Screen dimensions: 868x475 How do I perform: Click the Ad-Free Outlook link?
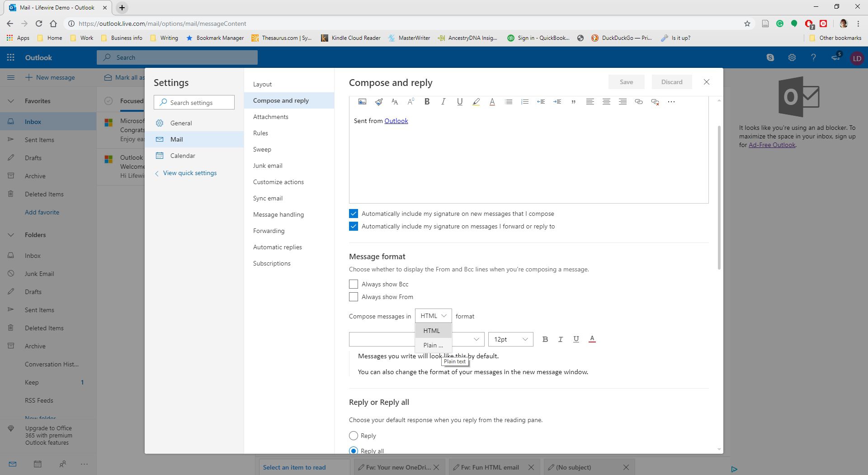click(772, 145)
